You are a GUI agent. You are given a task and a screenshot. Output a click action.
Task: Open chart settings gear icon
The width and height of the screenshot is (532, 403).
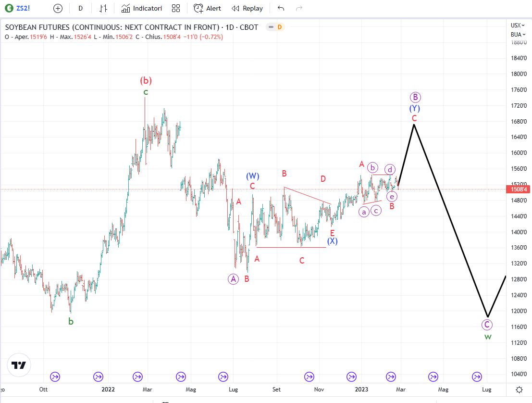pos(519,390)
